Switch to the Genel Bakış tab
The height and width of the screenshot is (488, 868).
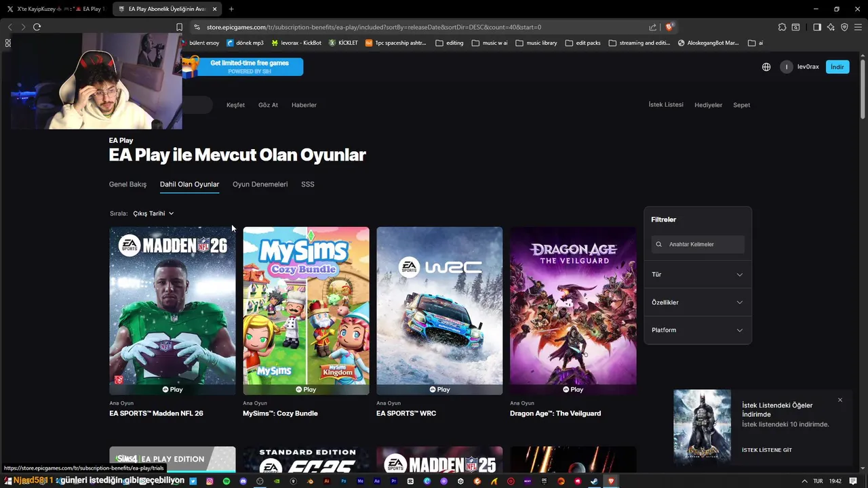[x=127, y=184]
